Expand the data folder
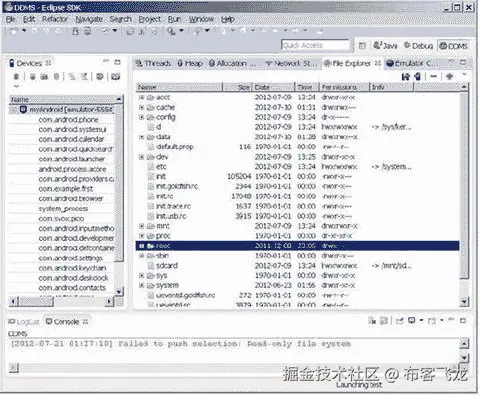 click(141, 137)
